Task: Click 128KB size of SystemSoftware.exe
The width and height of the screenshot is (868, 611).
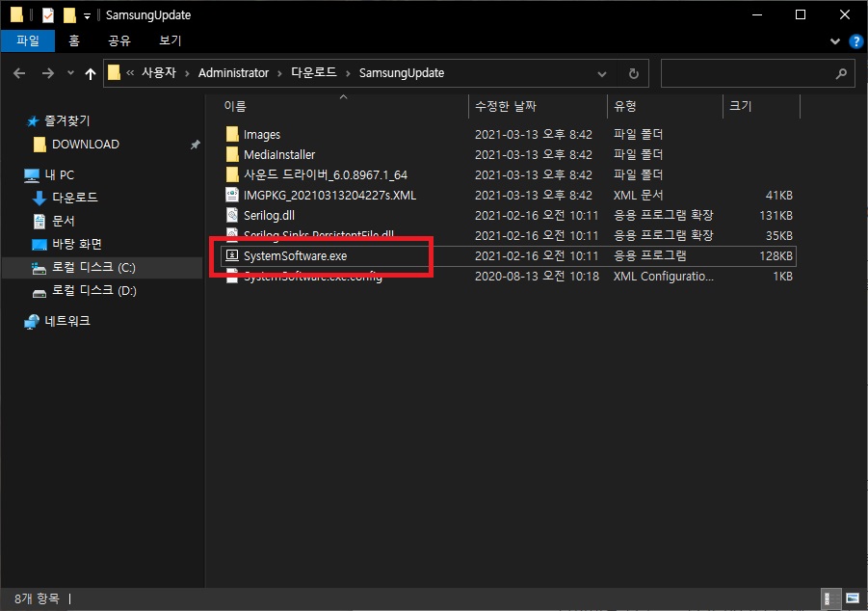Action: 776,256
